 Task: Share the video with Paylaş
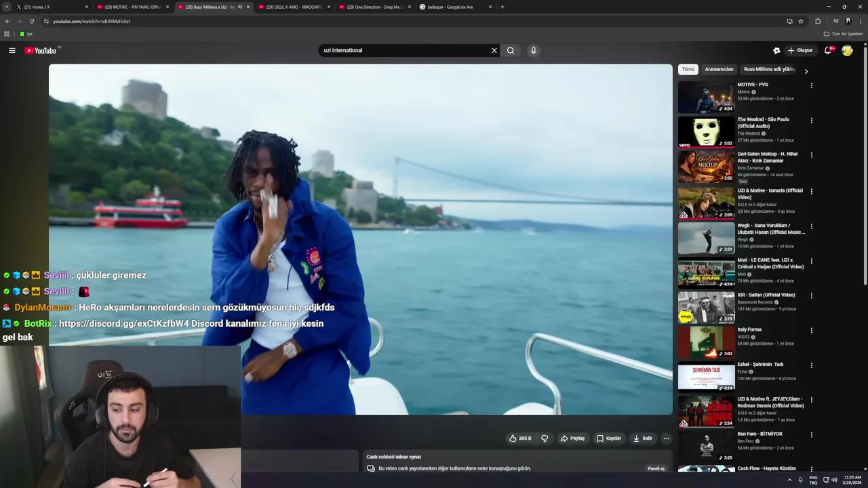pyautogui.click(x=572, y=439)
